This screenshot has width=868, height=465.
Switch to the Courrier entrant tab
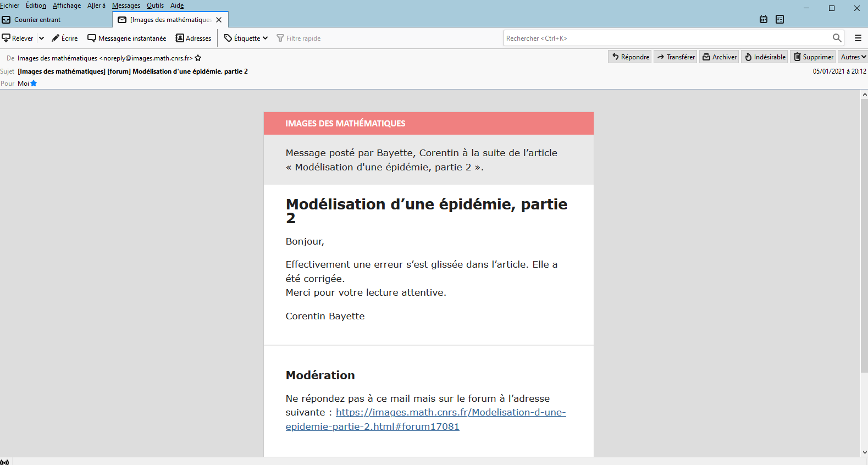(37, 20)
